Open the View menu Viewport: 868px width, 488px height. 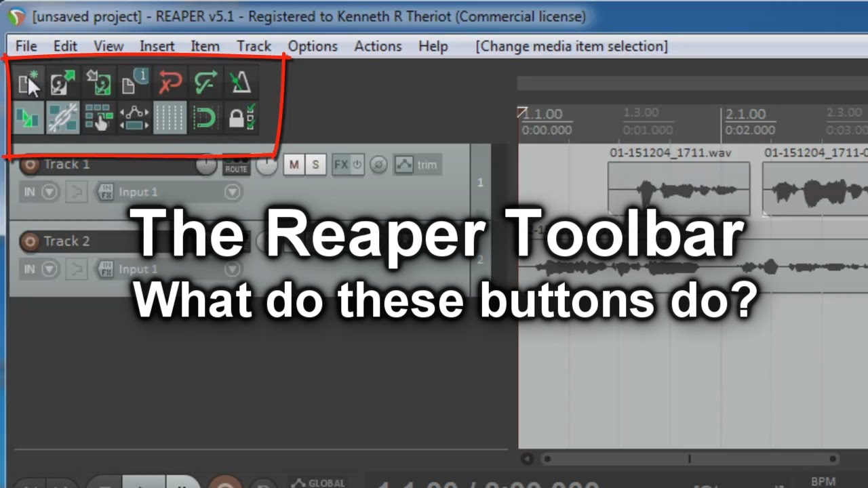[108, 46]
